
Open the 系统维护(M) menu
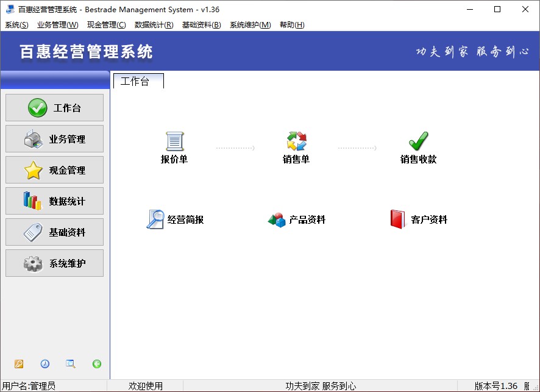(250, 25)
